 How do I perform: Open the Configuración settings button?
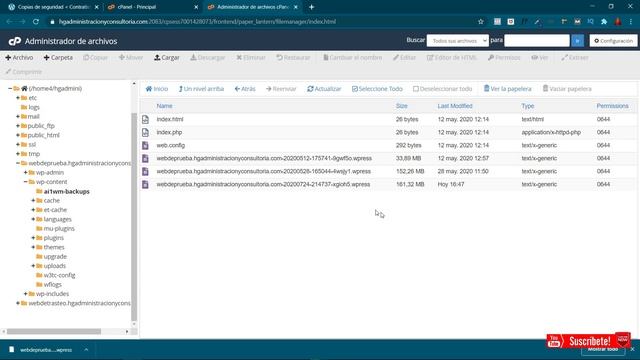(613, 41)
